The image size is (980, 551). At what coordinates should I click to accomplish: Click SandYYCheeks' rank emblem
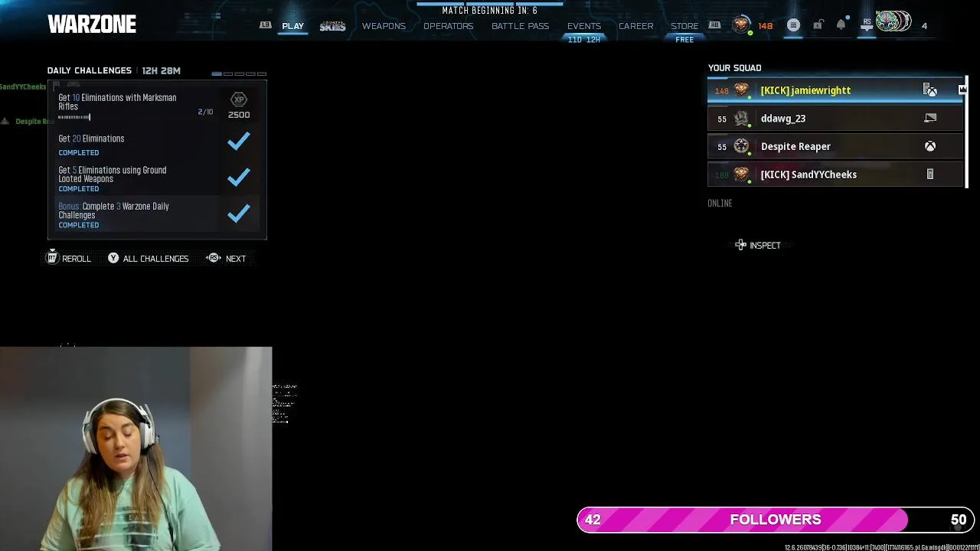[741, 174]
